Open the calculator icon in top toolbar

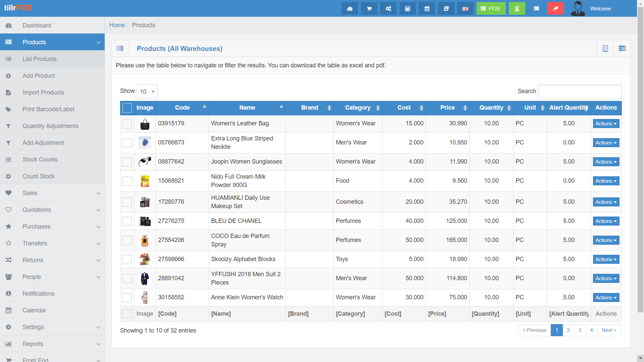pyautogui.click(x=408, y=9)
